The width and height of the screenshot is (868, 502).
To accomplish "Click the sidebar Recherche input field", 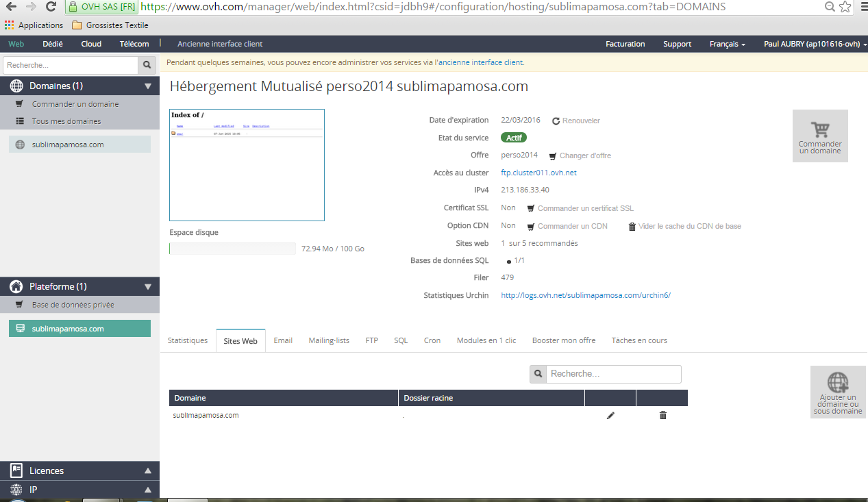I will [71, 65].
